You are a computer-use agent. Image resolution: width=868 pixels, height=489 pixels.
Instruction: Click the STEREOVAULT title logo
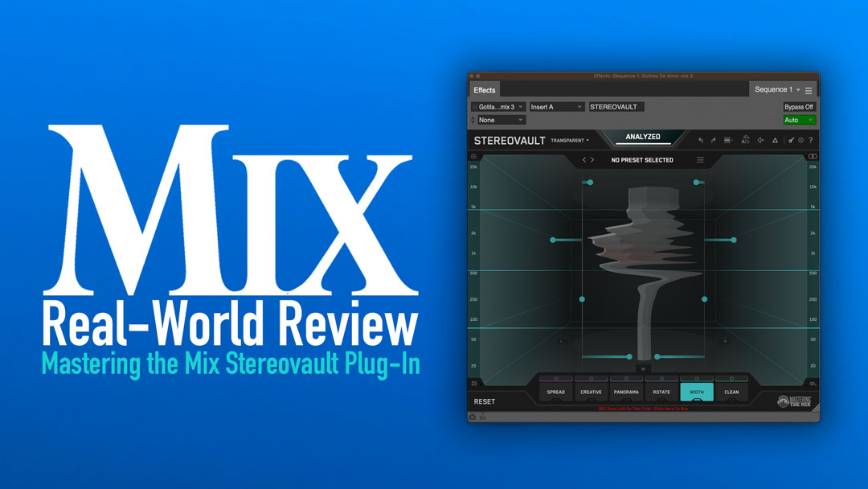coord(510,141)
